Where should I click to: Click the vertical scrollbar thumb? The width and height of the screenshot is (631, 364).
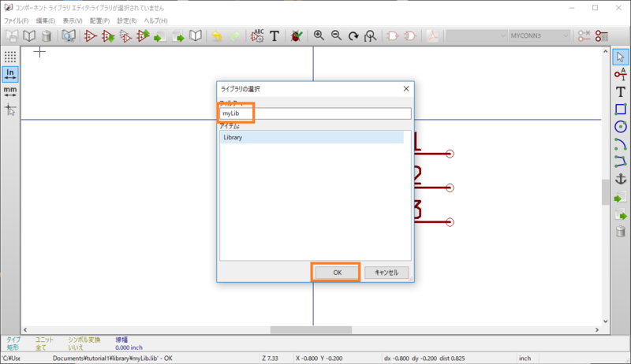605,192
